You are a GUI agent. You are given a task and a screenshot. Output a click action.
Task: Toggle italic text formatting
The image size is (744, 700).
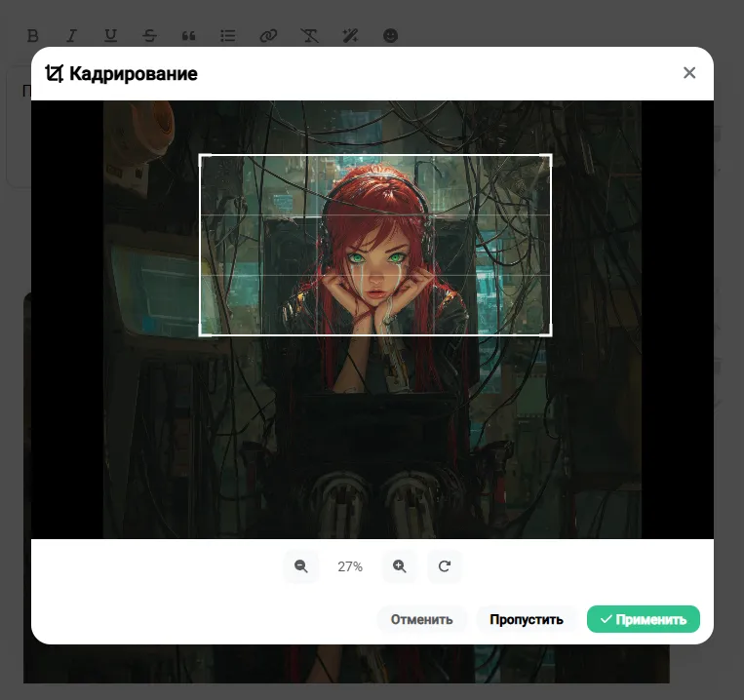pos(71,35)
